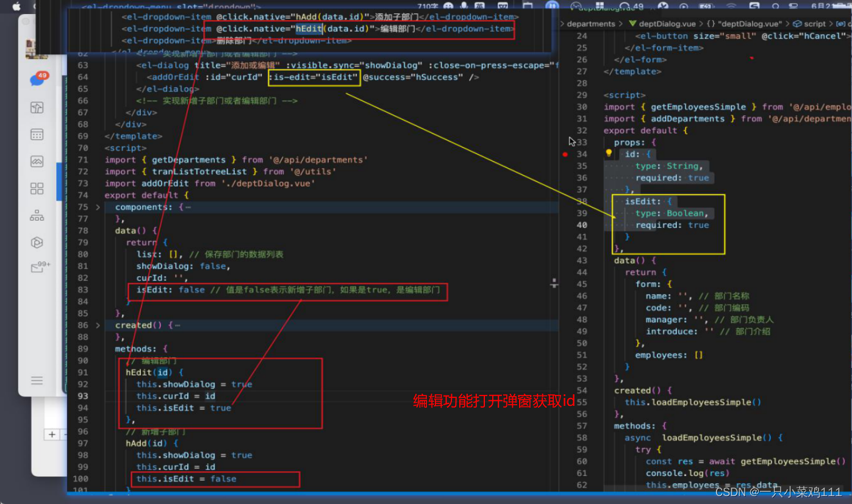852x504 pixels.
Task: Open the calendar sidebar icon
Action: (x=37, y=135)
